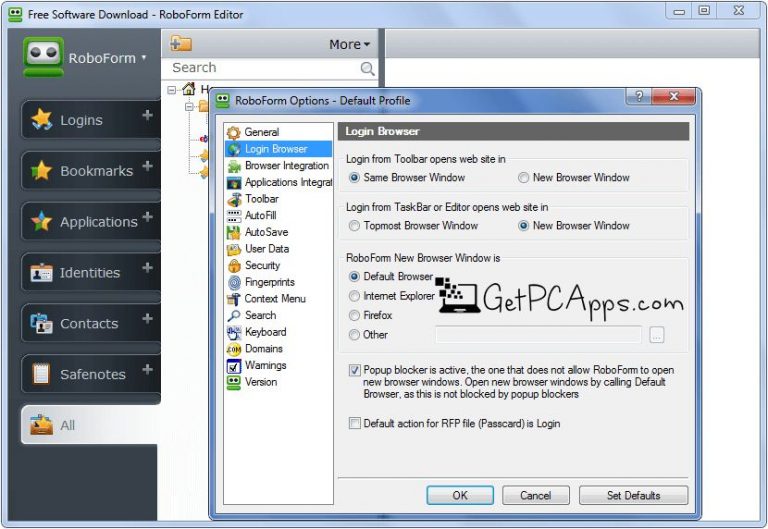Select Context Menu icon

(234, 299)
